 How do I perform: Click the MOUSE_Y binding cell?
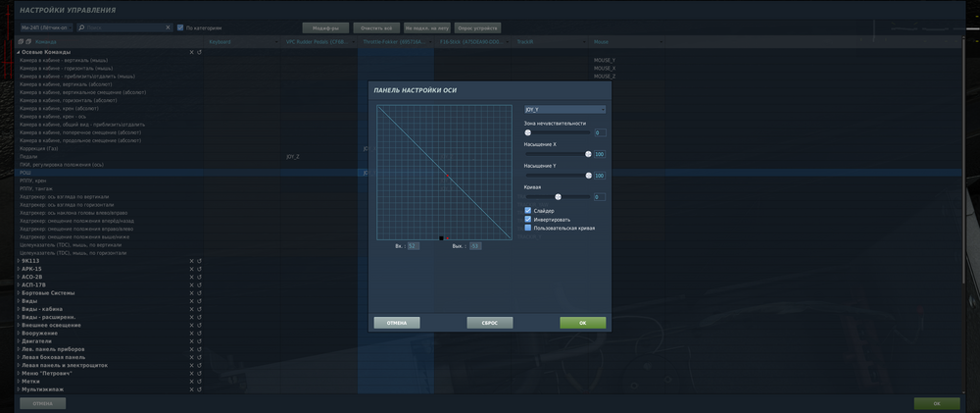coord(625,60)
